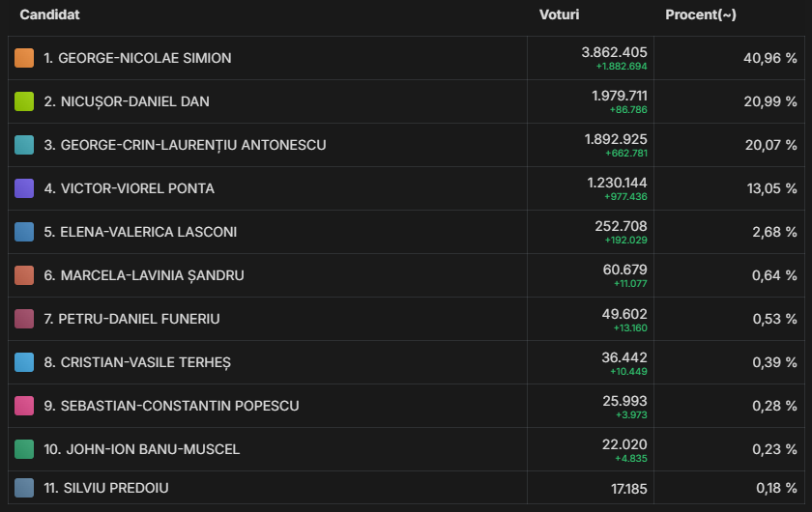812x512 pixels.
Task: Click the green swatch beside Nicușor-Daniel Dan
Action: (x=24, y=101)
